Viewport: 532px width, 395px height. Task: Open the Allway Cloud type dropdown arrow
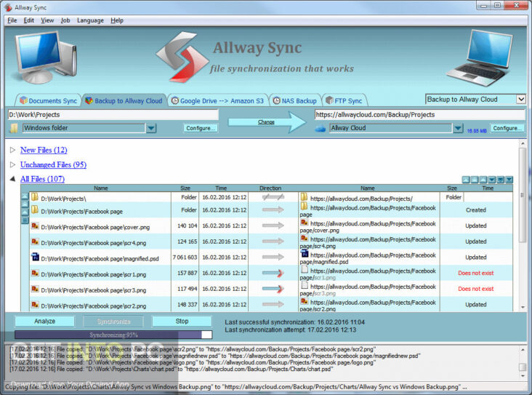point(458,128)
